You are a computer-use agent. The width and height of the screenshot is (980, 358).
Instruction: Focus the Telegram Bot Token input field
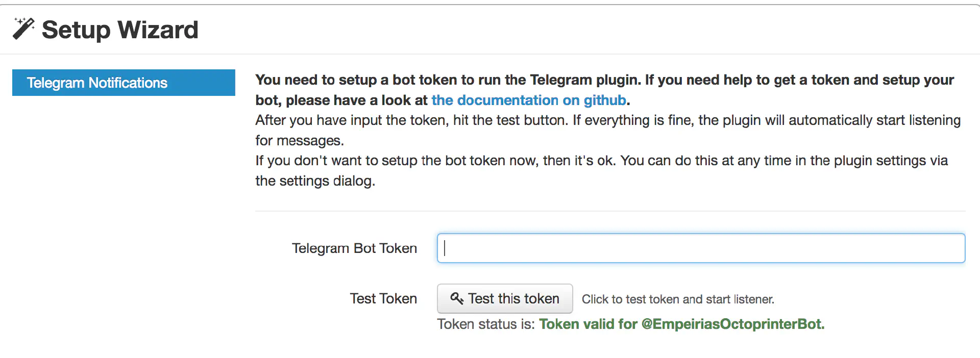(701, 248)
